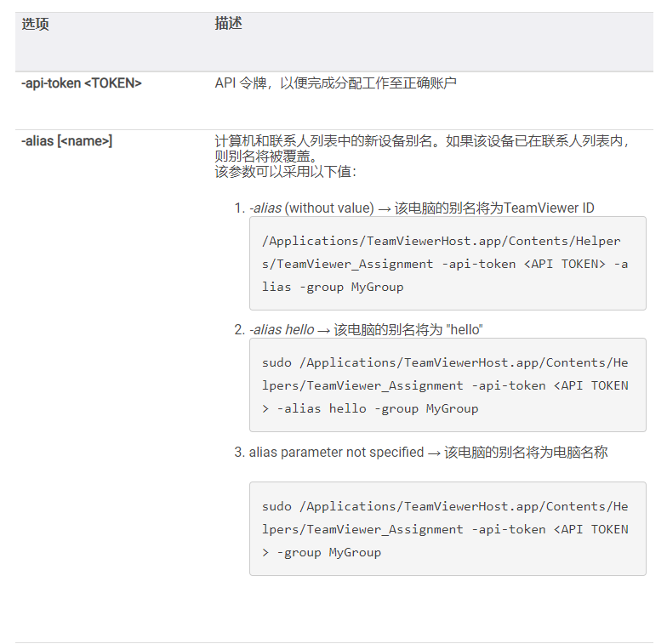Screen dimensions: 667x644
Task: Click the 描述 column header
Action: [228, 24]
